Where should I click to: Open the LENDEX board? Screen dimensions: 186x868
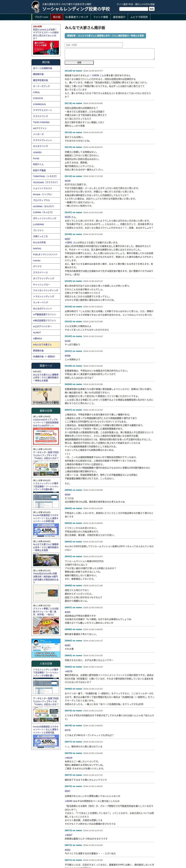[x=46, y=152]
